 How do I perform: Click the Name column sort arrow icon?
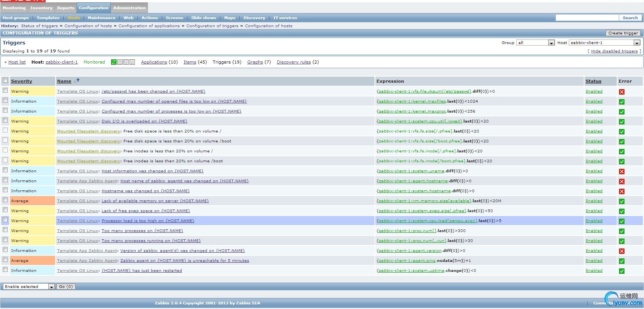(x=77, y=80)
